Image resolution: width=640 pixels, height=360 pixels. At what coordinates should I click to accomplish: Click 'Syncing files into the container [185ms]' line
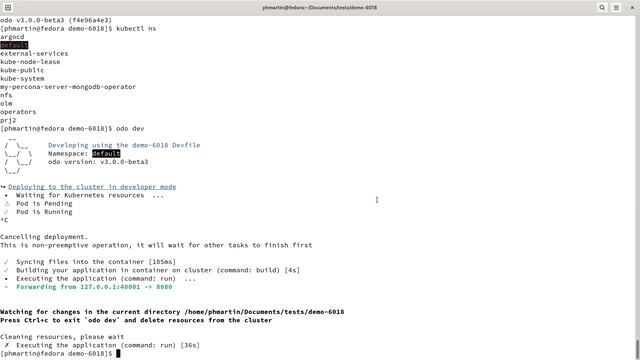coord(90,262)
